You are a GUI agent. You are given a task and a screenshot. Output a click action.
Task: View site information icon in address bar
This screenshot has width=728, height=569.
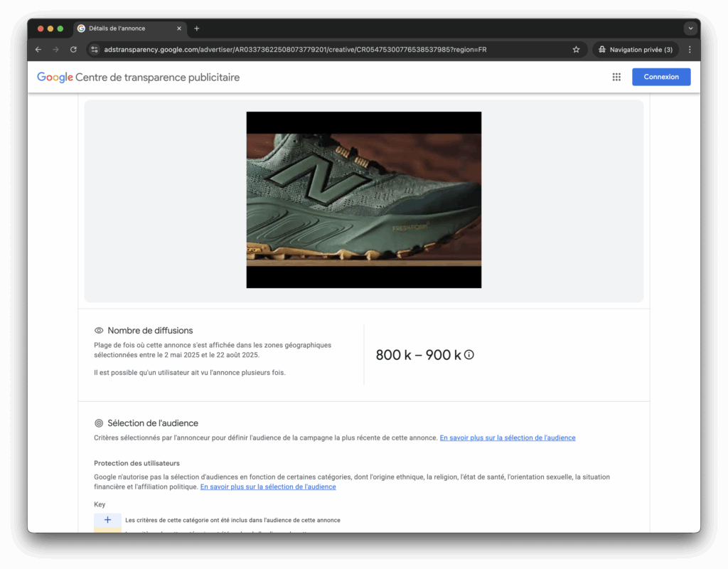(x=95, y=49)
